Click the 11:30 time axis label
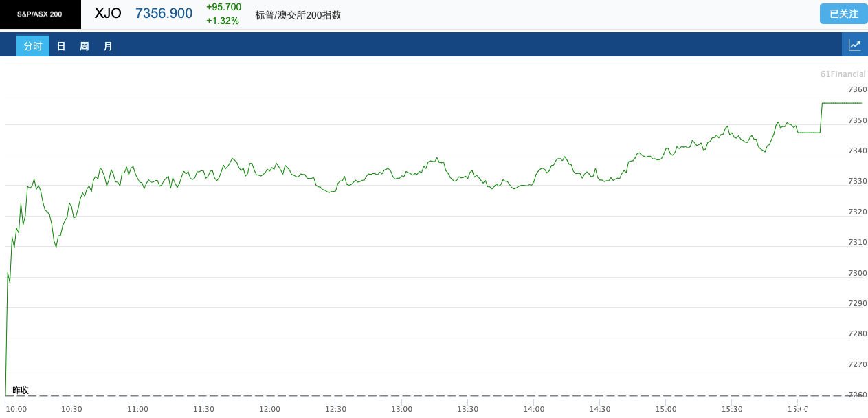The width and height of the screenshot is (868, 418). click(x=203, y=409)
